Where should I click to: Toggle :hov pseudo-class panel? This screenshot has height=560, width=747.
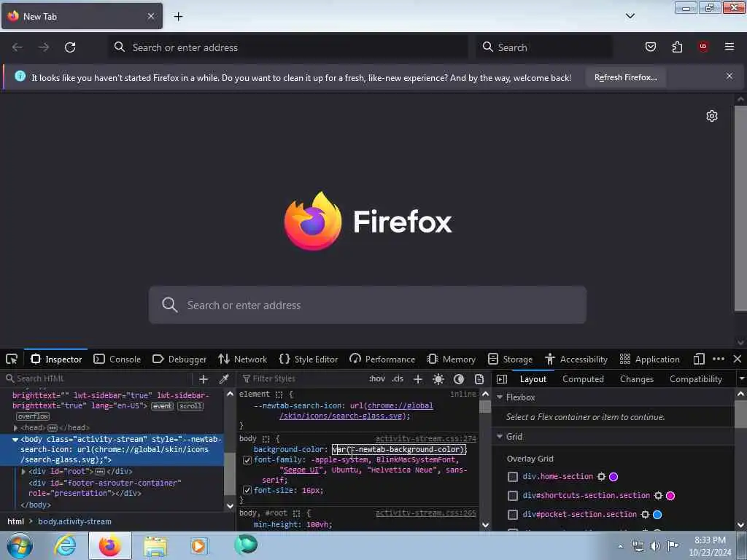(x=377, y=379)
